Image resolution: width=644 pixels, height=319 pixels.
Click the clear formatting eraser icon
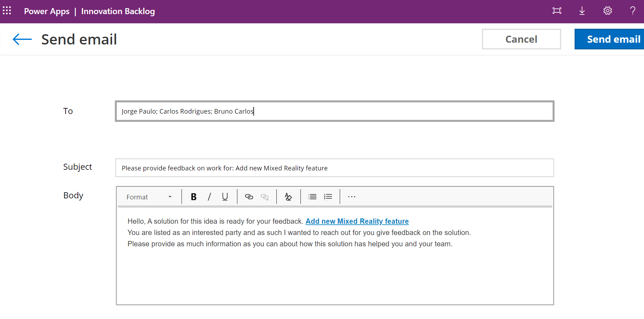click(x=288, y=197)
